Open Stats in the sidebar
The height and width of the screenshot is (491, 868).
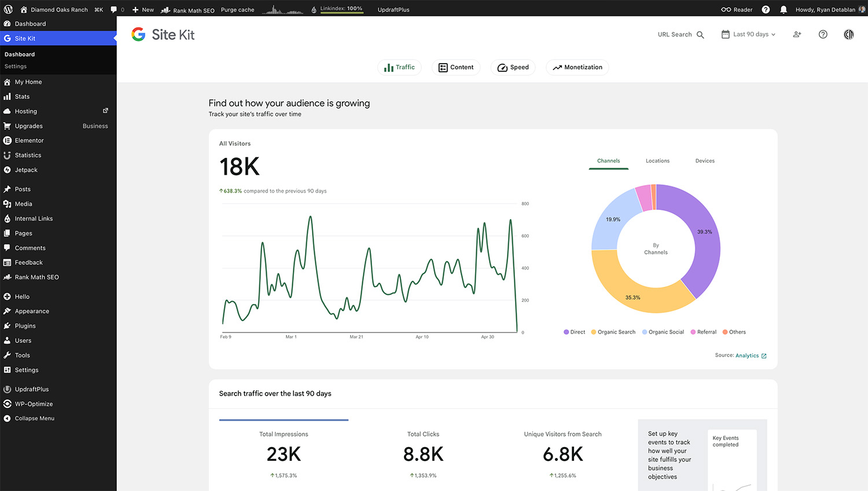(x=58, y=97)
